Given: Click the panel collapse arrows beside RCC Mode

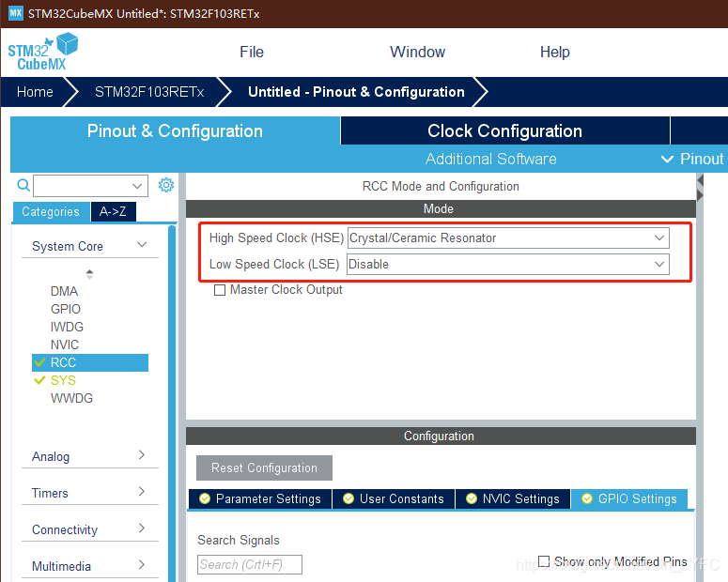Looking at the screenshot, I should pyautogui.click(x=700, y=188).
